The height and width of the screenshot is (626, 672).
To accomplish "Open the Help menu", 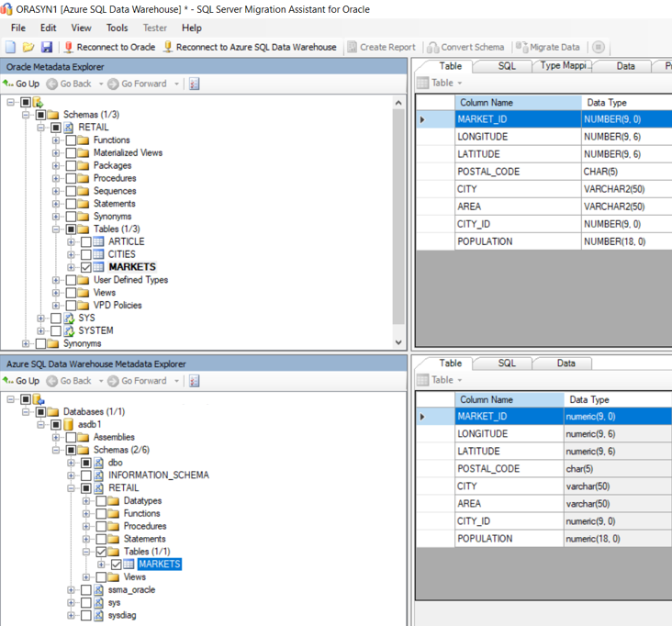I will point(191,28).
